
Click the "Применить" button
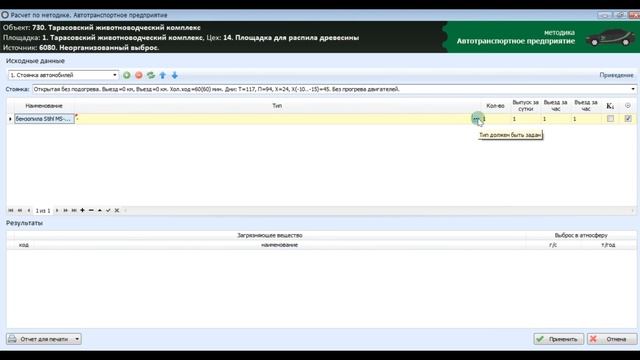pos(558,339)
